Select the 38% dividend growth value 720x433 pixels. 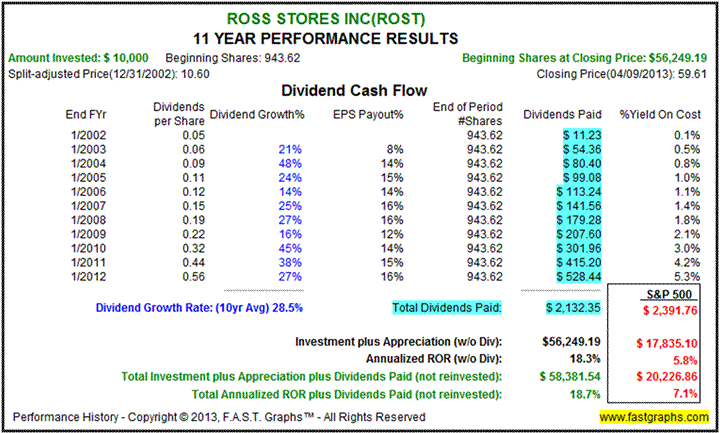coord(290,263)
